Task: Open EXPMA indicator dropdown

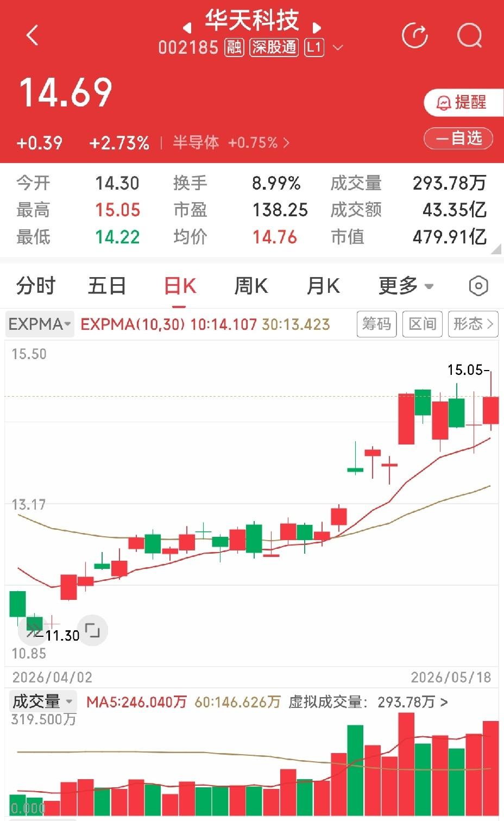Action: (40, 324)
